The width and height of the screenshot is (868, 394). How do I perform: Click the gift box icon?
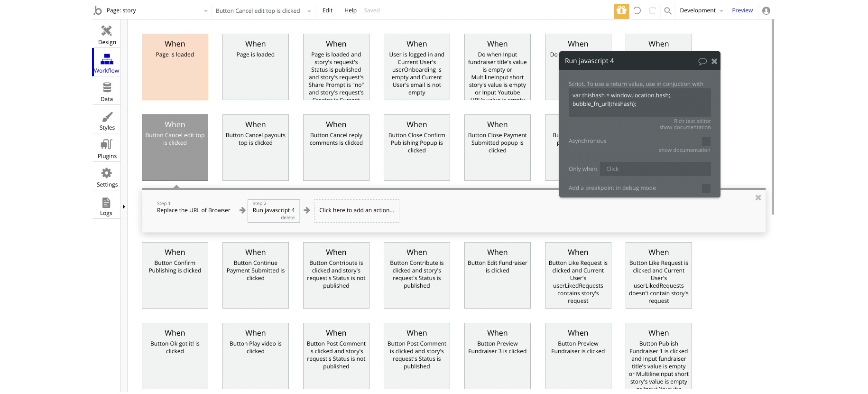[x=621, y=10]
